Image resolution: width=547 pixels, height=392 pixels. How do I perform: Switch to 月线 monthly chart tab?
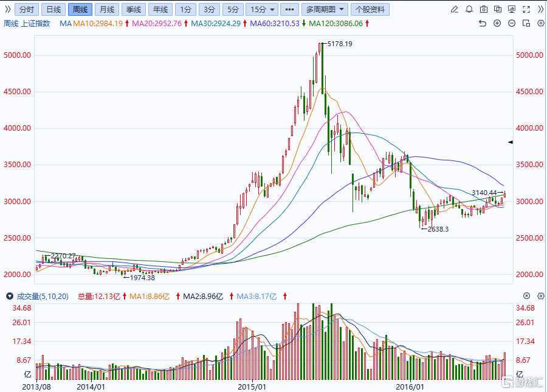coord(107,9)
